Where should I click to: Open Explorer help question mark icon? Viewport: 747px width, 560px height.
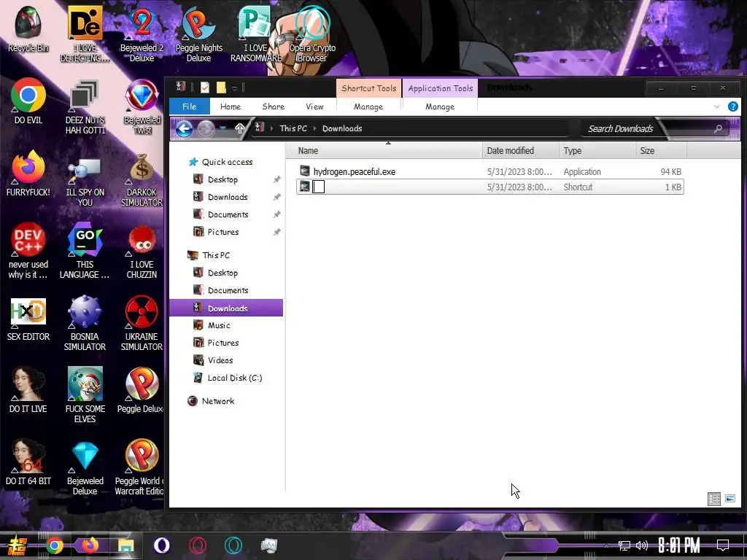pos(732,106)
